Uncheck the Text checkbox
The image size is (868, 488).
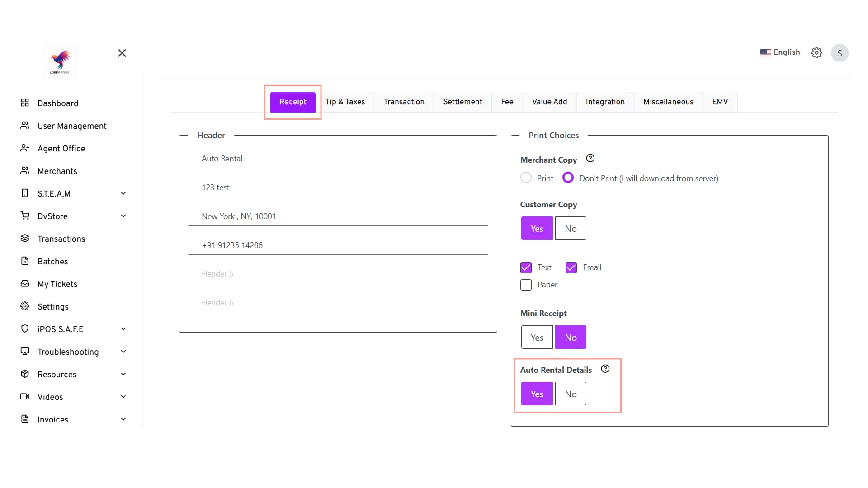[526, 267]
